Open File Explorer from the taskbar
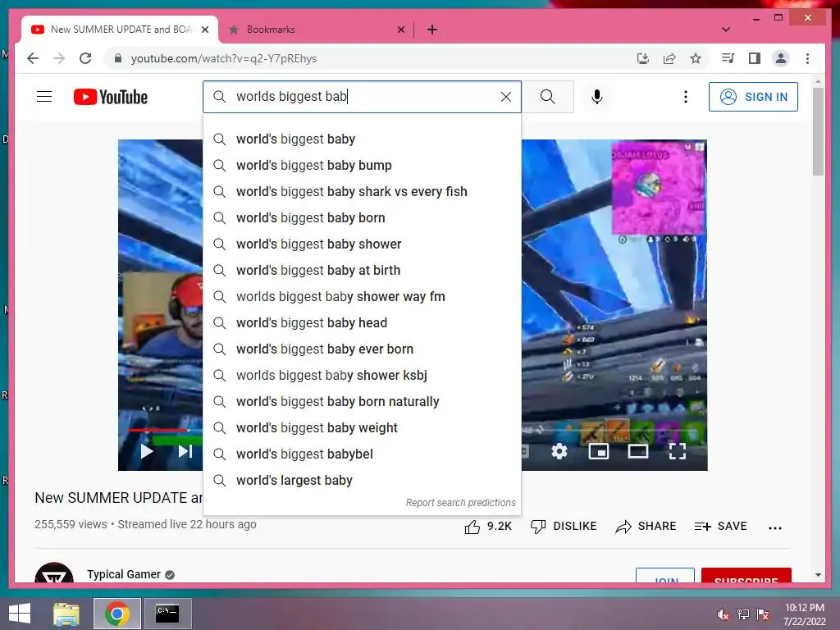Image resolution: width=840 pixels, height=630 pixels. point(66,614)
